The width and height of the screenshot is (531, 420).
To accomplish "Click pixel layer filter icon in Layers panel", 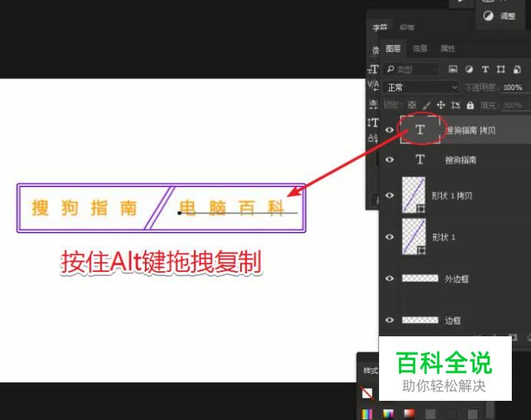I will click(453, 70).
